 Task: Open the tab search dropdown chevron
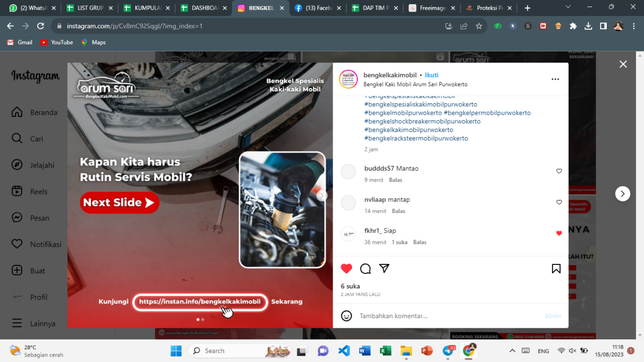[x=568, y=8]
